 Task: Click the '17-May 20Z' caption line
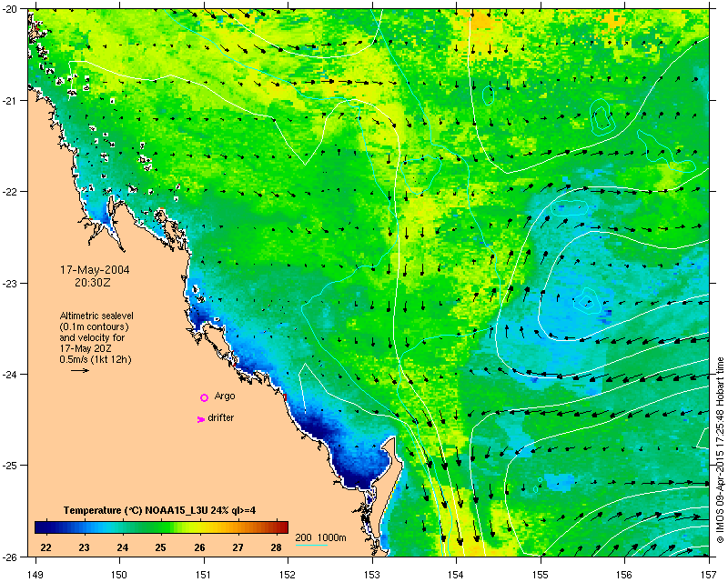click(86, 348)
